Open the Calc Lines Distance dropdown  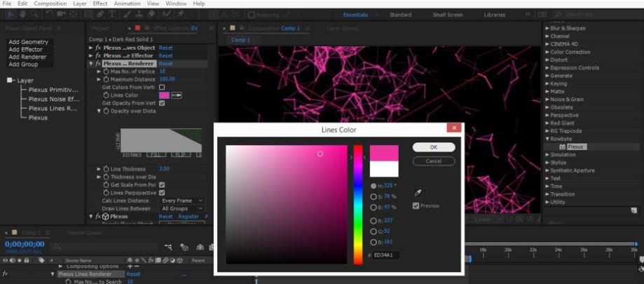point(181,201)
